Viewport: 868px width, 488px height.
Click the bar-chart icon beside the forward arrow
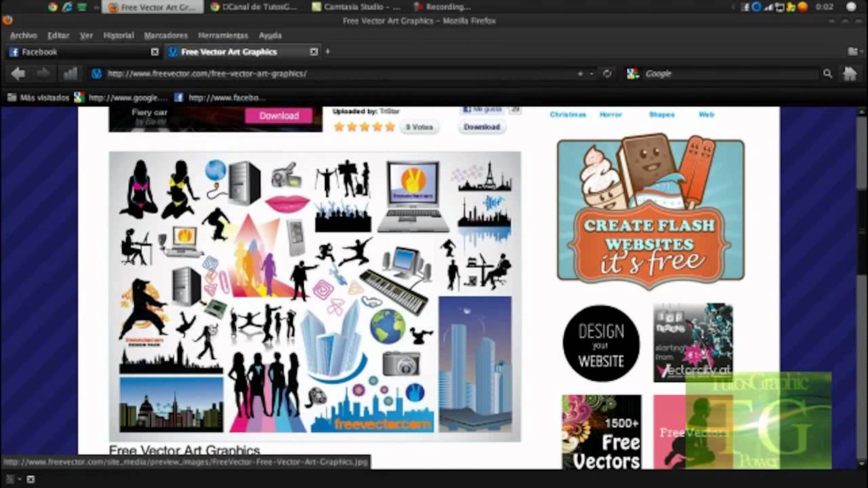pos(70,74)
